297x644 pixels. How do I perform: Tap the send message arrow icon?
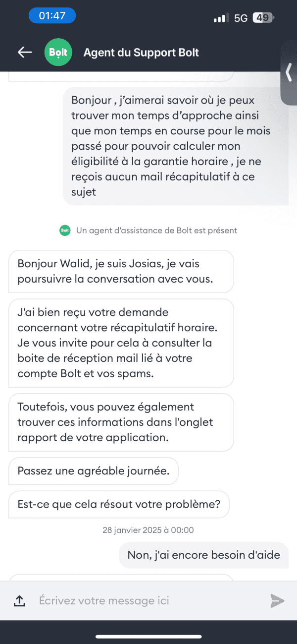(277, 601)
